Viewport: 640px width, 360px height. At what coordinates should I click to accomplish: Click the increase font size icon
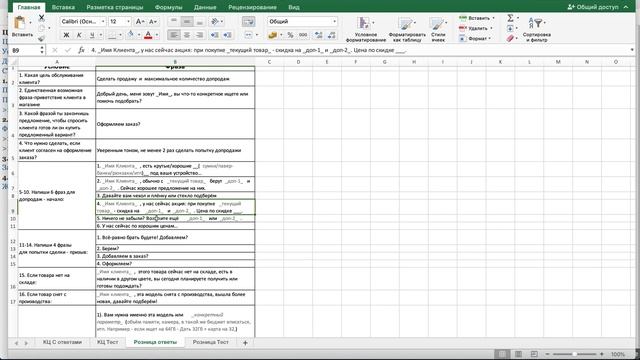pyautogui.click(x=139, y=21)
